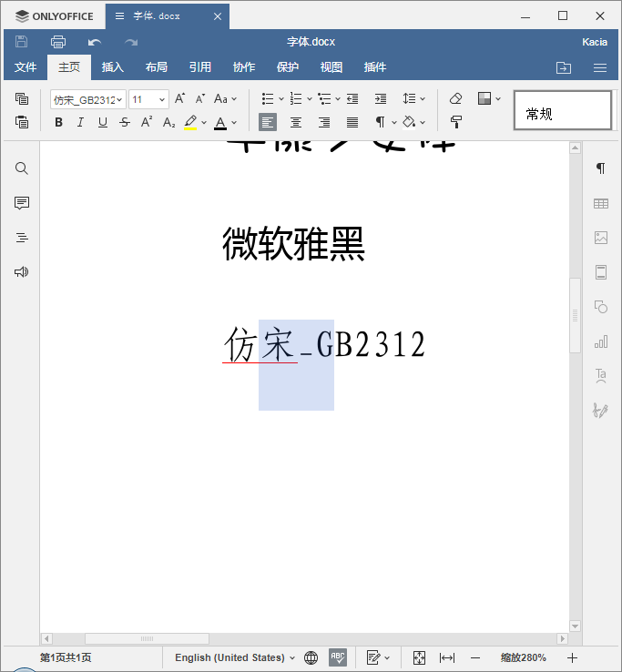This screenshot has height=672, width=622.
Task: Open chart settings in right sidebar
Action: (601, 341)
